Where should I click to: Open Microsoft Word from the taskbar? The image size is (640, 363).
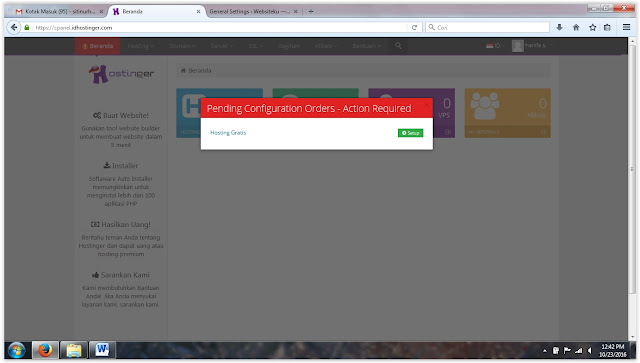coord(102,350)
